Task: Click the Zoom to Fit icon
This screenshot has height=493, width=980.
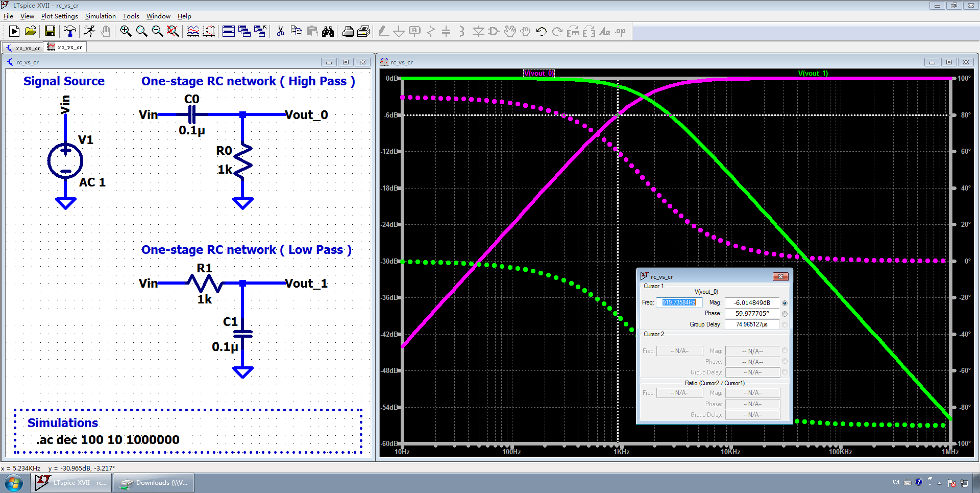Action: [173, 32]
